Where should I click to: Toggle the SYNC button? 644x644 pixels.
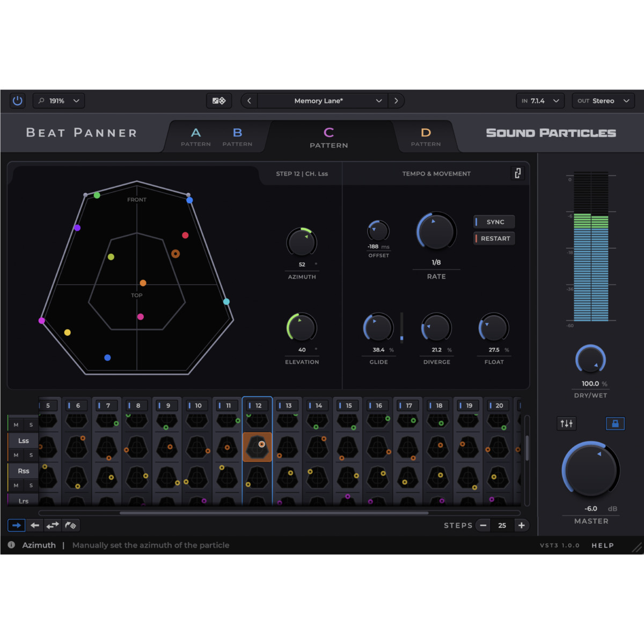tap(494, 222)
